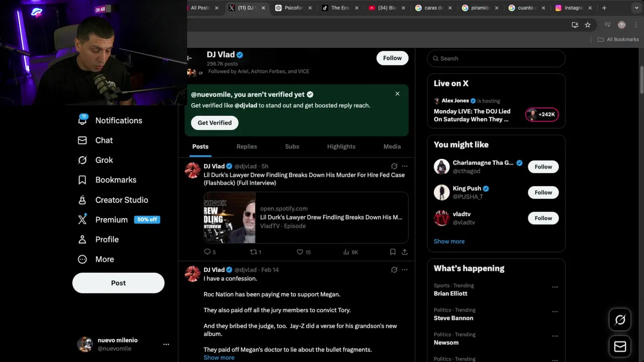
Task: Follow King Push
Action: 543,192
